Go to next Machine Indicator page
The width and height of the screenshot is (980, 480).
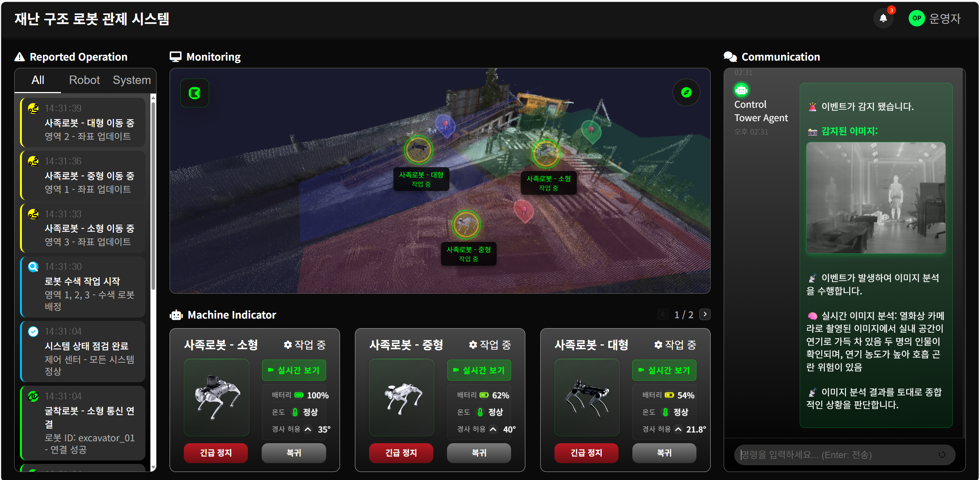[x=705, y=314]
